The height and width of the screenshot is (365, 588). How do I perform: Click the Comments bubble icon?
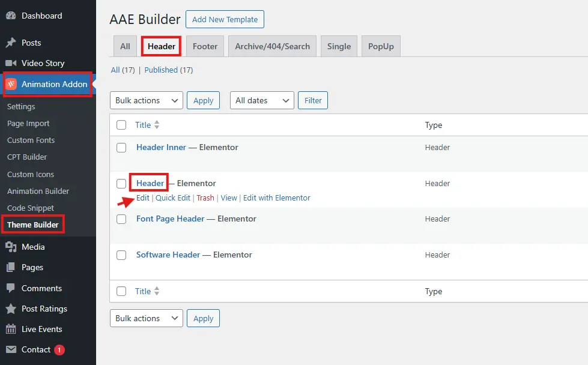click(11, 288)
